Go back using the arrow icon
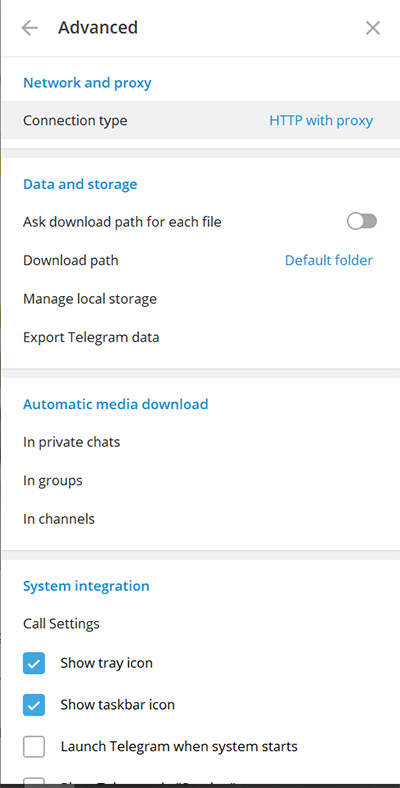Image resolution: width=400 pixels, height=788 pixels. 30,28
